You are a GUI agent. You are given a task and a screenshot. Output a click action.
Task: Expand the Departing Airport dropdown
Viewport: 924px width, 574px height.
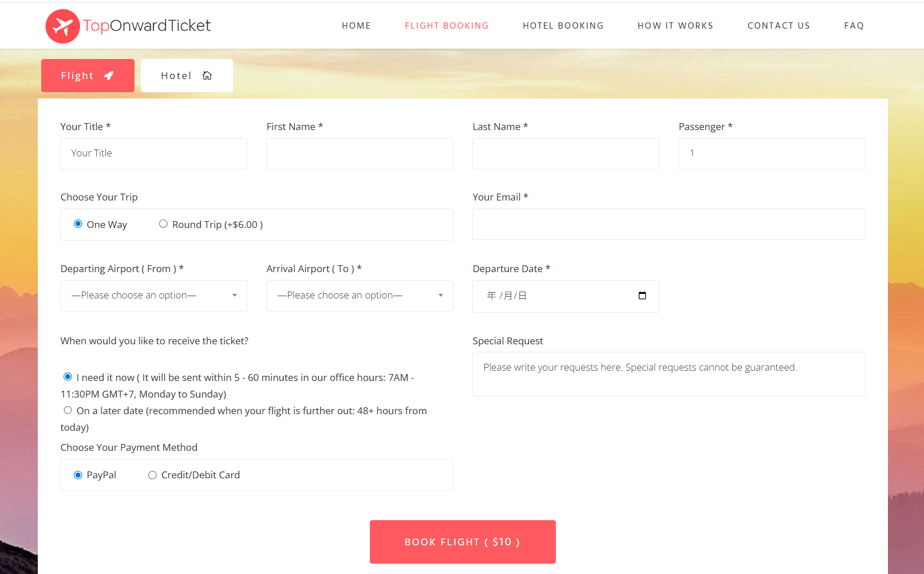(x=153, y=296)
